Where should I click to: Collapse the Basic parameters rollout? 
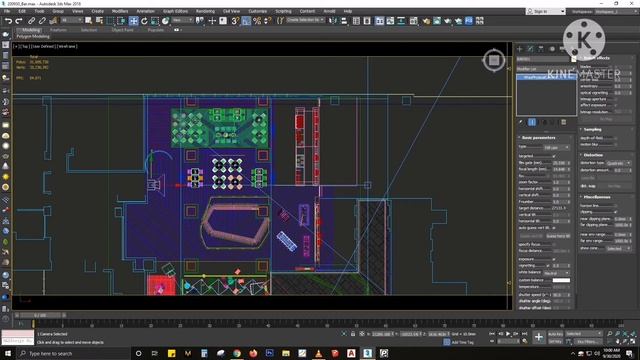pos(538,138)
